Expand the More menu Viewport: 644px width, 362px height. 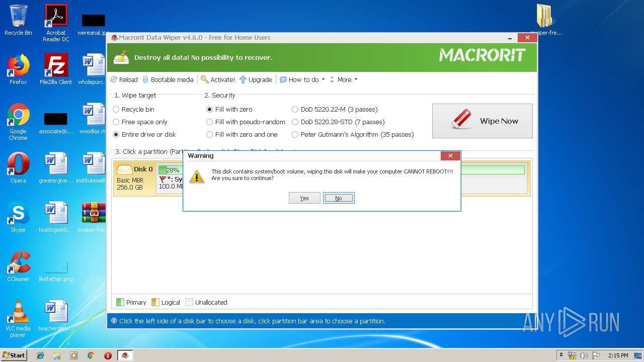(x=344, y=79)
